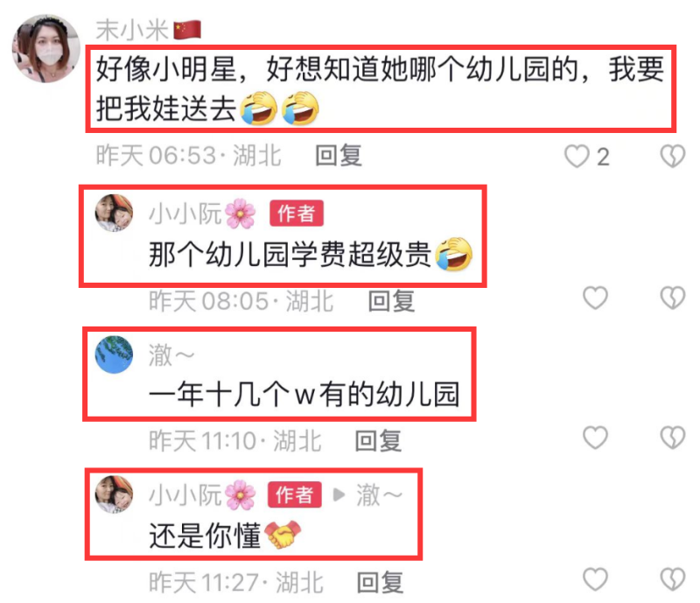Open the username 澈~ above the 11:10 comment
The width and height of the screenshot is (700, 603).
click(171, 355)
